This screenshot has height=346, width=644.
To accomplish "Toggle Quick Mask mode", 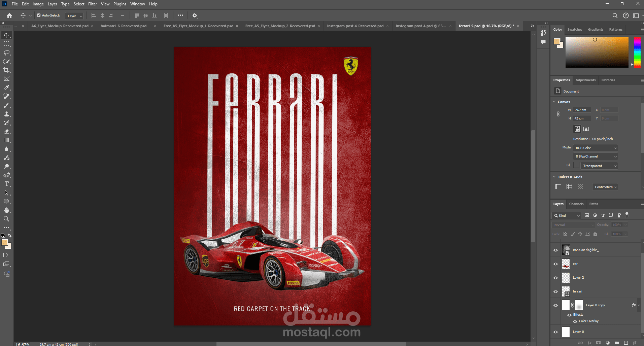I will pos(6,255).
